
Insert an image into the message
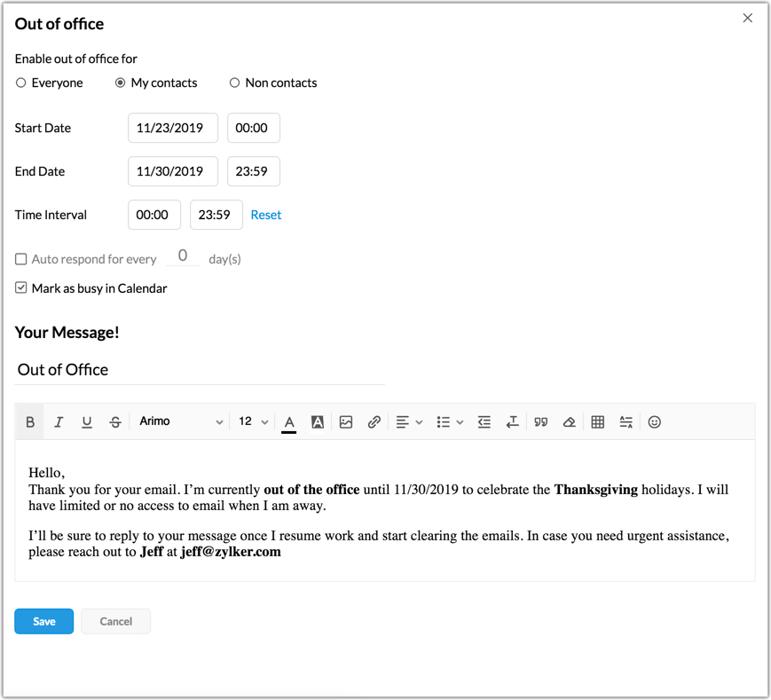tap(346, 421)
